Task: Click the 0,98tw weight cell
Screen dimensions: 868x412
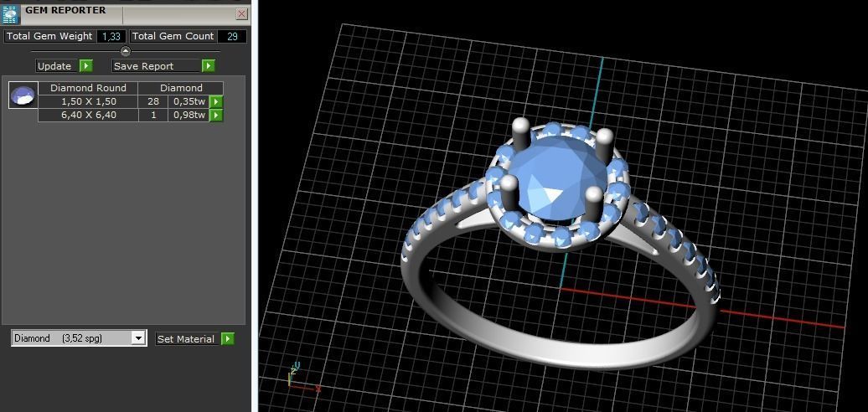Action: click(x=189, y=115)
